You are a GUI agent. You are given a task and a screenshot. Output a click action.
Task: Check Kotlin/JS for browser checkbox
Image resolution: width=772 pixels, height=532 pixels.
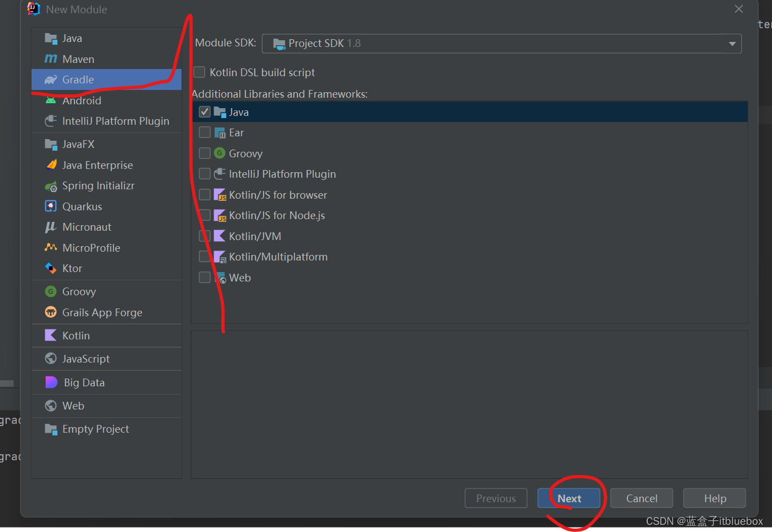point(205,194)
